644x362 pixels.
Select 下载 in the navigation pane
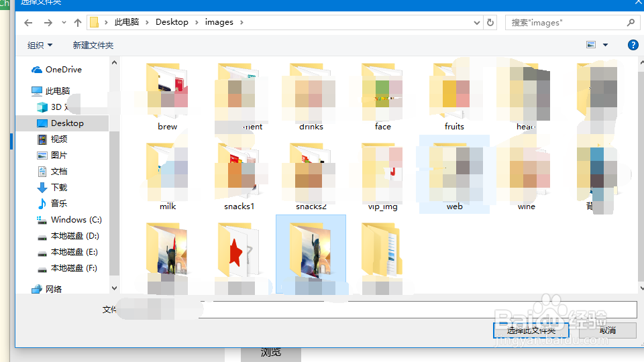point(52,188)
